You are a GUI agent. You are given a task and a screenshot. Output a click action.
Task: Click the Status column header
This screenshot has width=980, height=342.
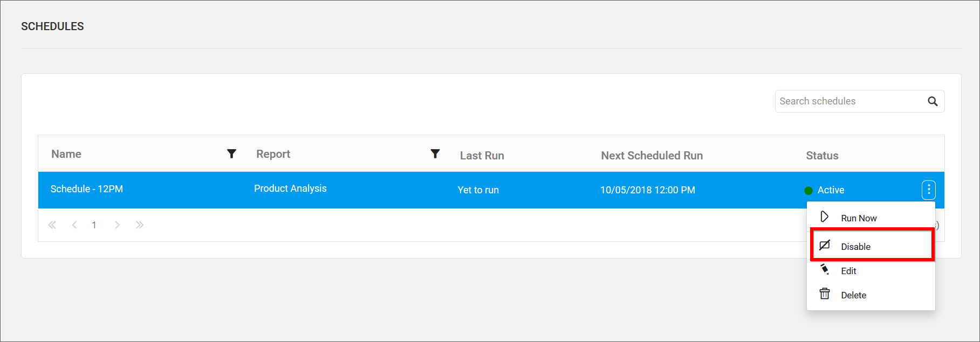822,156
